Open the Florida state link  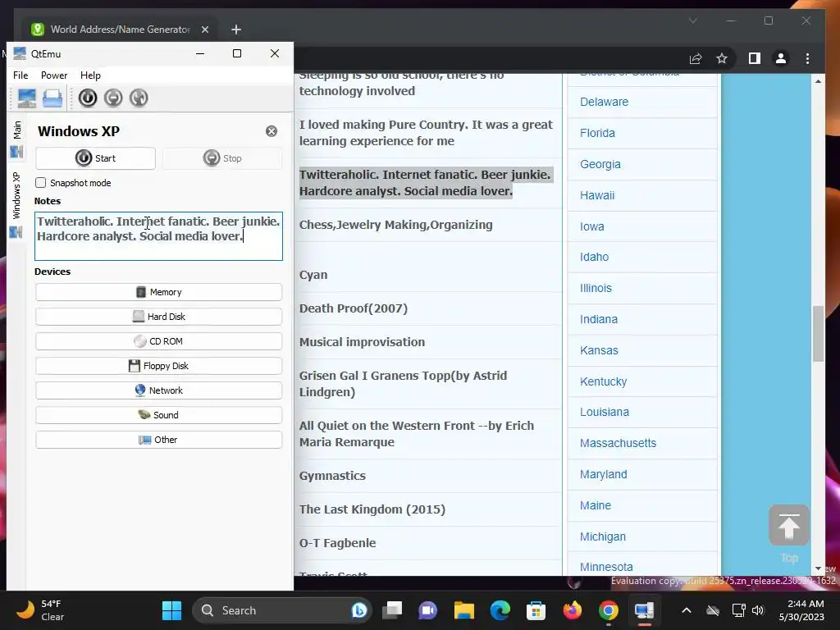[597, 133]
